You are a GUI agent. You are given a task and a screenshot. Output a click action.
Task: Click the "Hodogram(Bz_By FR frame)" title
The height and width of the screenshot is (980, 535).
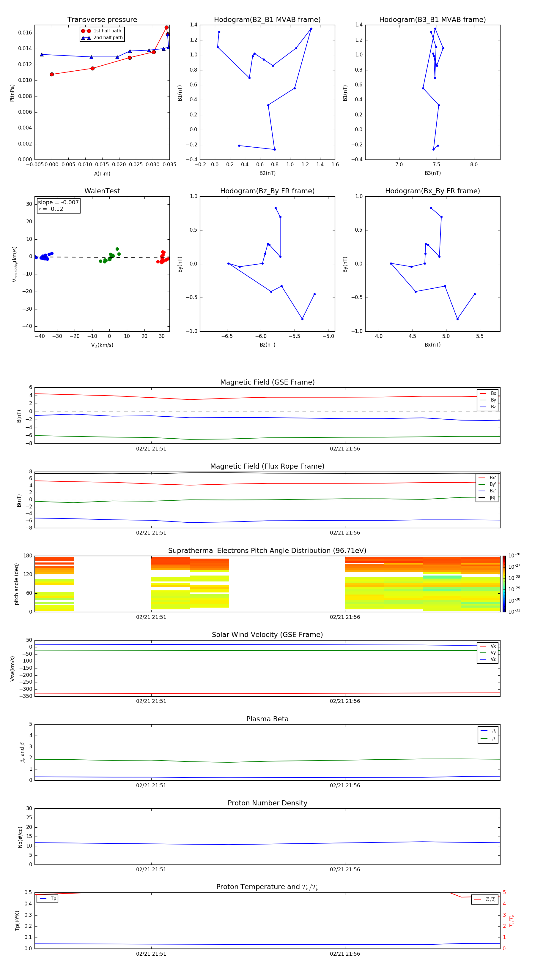click(x=267, y=191)
